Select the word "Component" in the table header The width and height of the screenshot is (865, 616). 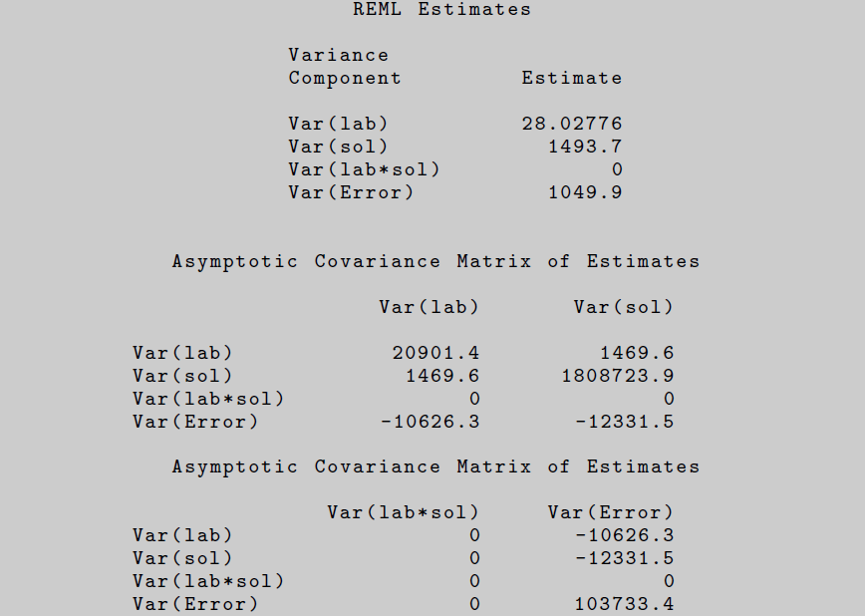coord(345,79)
